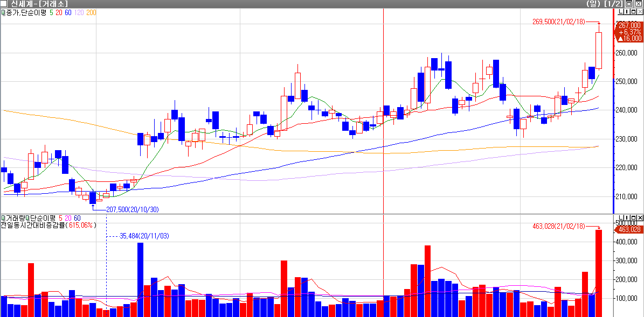The height and width of the screenshot is (317, 644).
Task: Click the 615.06% change rate value
Action: [x=80, y=225]
